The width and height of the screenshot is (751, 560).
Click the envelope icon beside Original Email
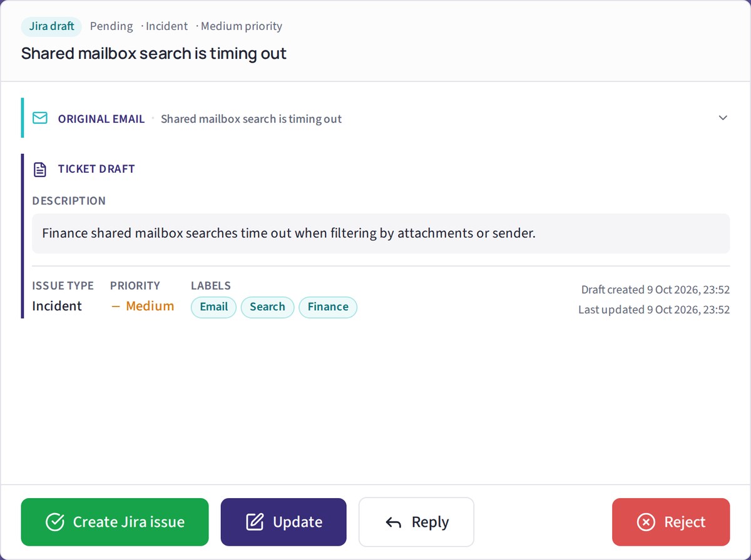pyautogui.click(x=40, y=118)
